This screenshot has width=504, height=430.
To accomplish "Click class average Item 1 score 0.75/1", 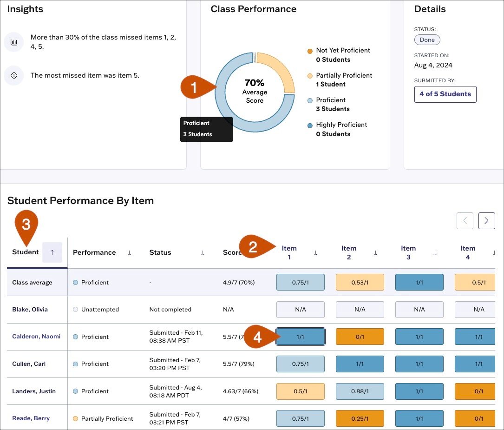I will [301, 283].
